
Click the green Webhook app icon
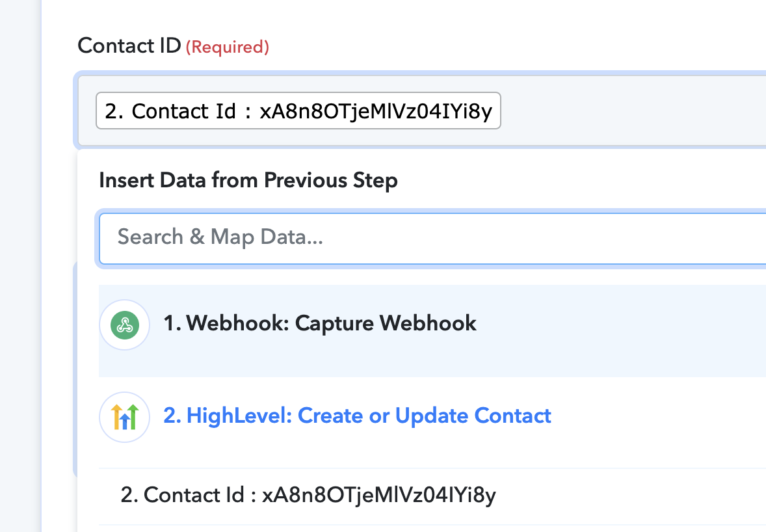click(125, 325)
